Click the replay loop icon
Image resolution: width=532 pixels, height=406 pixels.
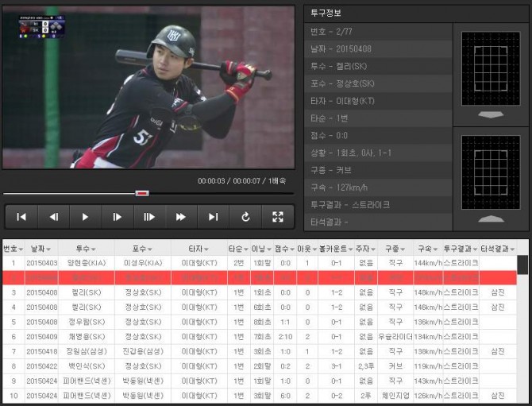245,217
